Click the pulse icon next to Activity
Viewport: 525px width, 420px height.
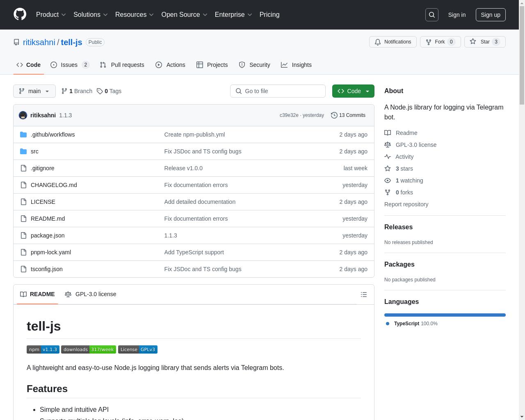click(388, 157)
